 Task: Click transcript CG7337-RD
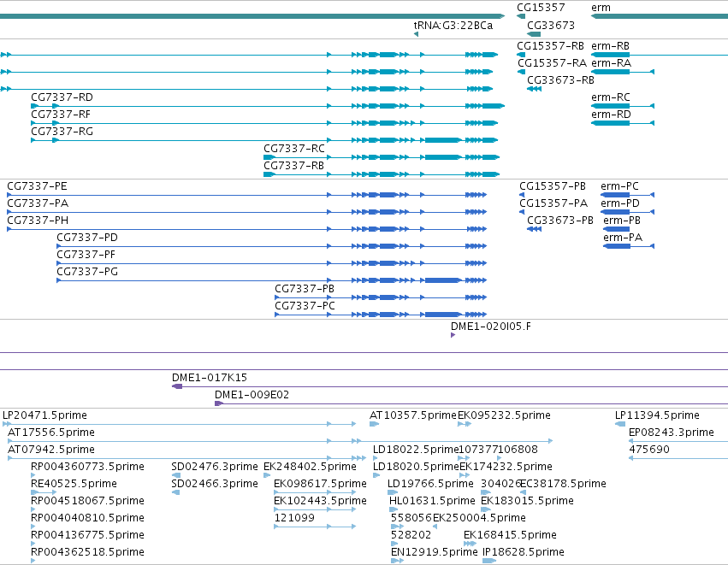pyautogui.click(x=62, y=97)
